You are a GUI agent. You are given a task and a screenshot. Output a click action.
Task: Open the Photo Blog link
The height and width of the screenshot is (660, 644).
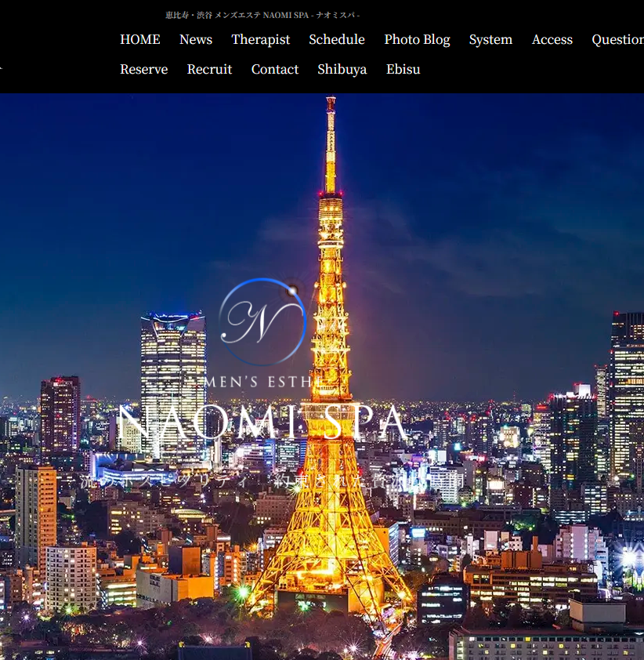417,39
